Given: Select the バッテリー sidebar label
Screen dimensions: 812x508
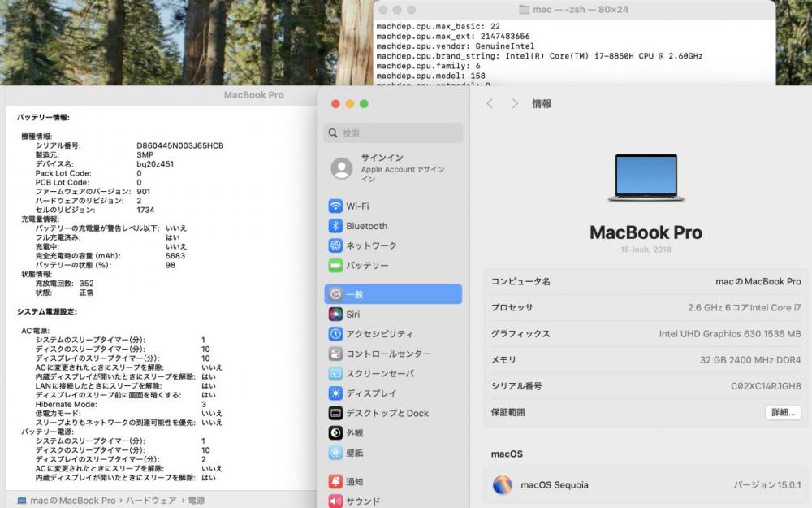Looking at the screenshot, I should (367, 266).
